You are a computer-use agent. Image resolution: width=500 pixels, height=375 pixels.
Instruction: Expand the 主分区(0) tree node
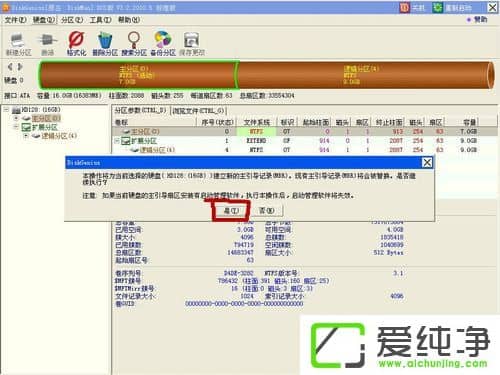pyautogui.click(x=16, y=118)
